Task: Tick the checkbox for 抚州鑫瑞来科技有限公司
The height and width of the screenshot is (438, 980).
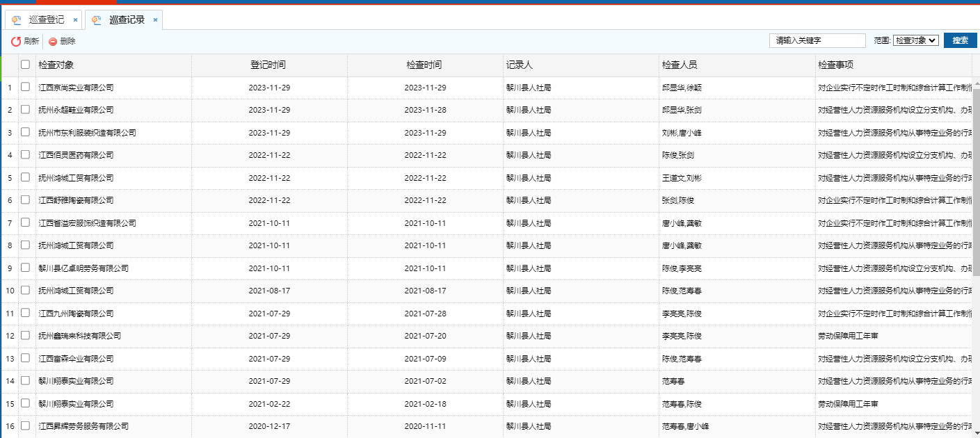Action: coord(26,336)
